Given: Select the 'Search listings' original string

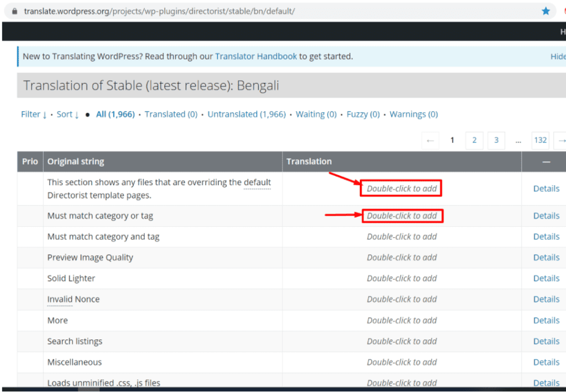Looking at the screenshot, I should click(x=75, y=342).
